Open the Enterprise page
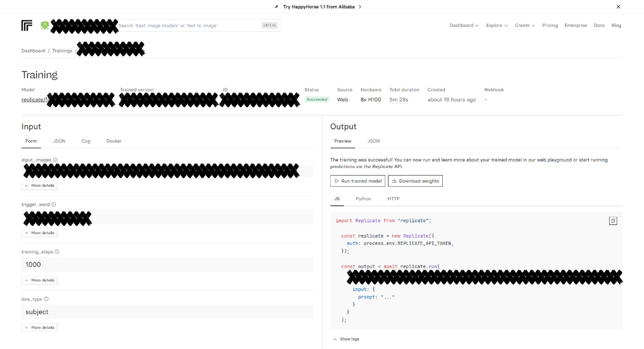644x349 pixels. (575, 25)
